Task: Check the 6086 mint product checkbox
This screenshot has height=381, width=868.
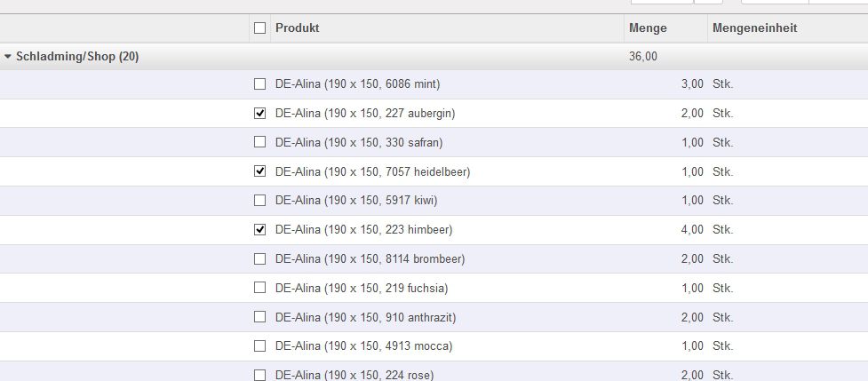Action: click(x=259, y=84)
